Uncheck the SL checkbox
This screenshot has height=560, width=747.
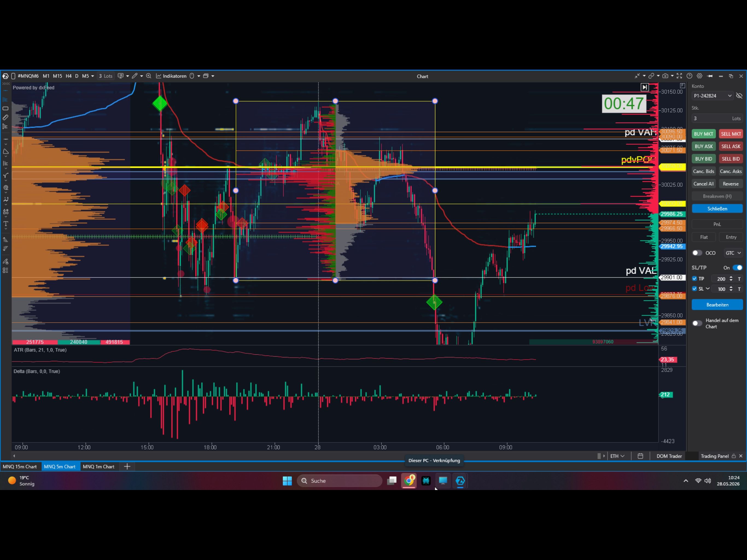click(x=694, y=289)
